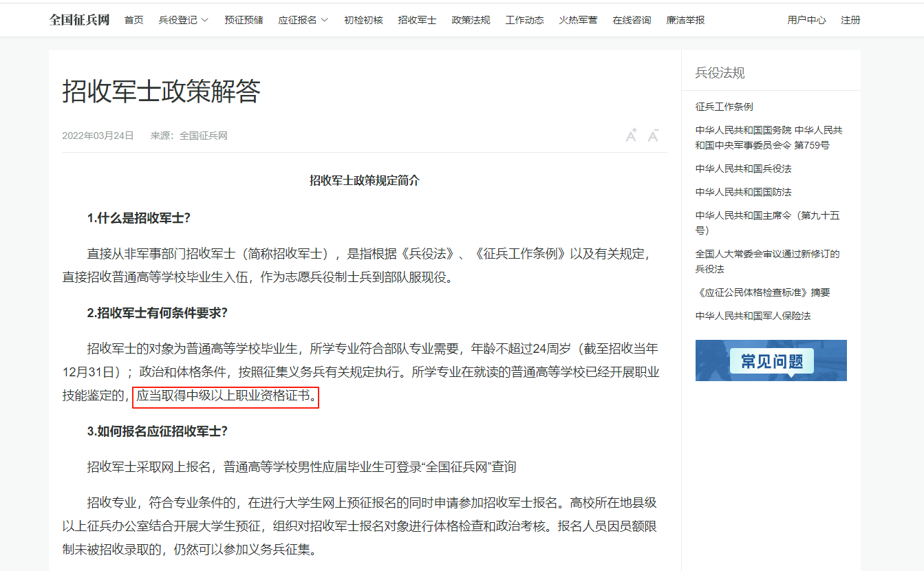Screen dimensions: 924x571
Task: Expand the 应征报名 dropdown menu
Action: click(x=303, y=20)
